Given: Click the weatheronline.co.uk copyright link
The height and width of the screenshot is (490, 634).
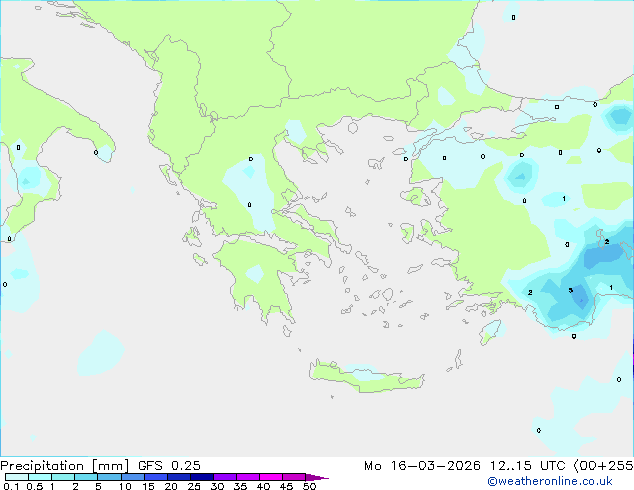Looking at the screenshot, I should click(x=550, y=481).
